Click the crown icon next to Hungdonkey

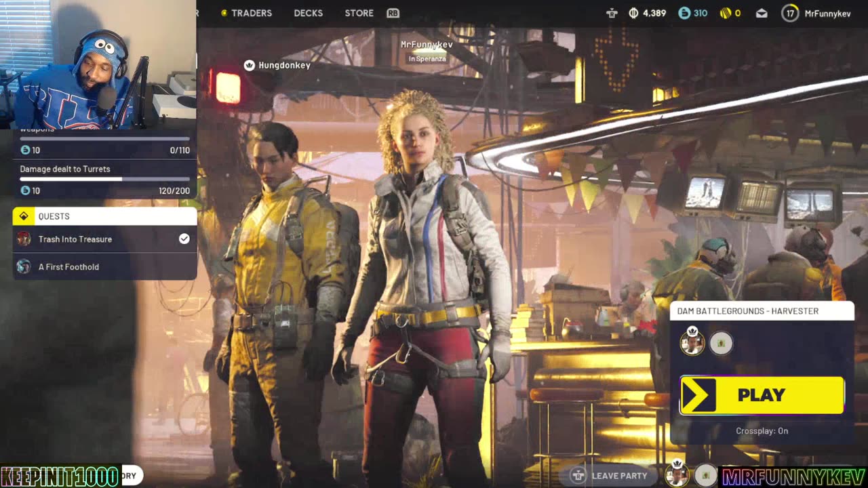[x=249, y=65]
